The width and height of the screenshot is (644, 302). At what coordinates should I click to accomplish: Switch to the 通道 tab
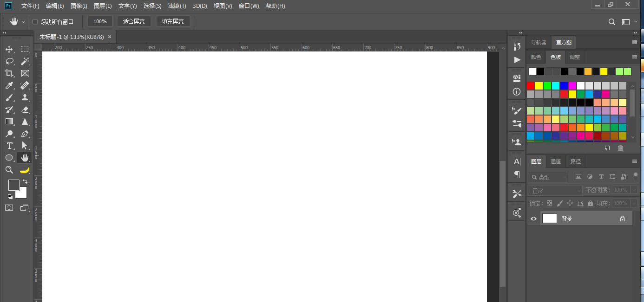tap(556, 161)
